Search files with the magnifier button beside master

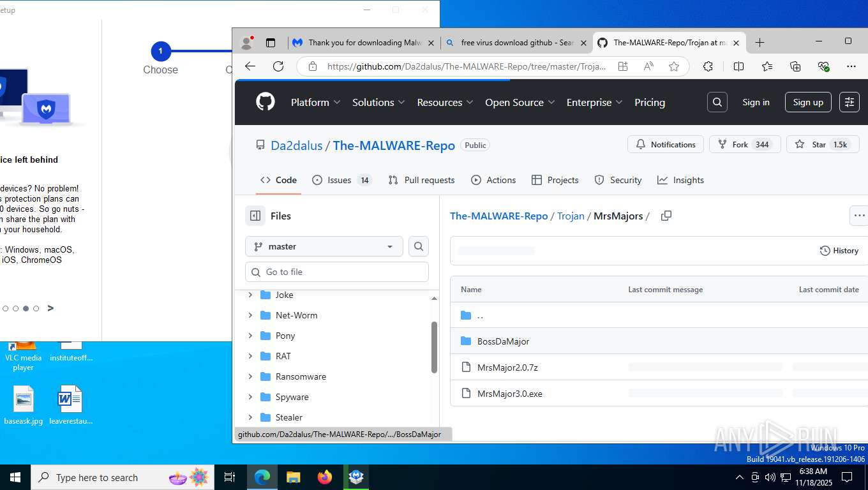[419, 246]
